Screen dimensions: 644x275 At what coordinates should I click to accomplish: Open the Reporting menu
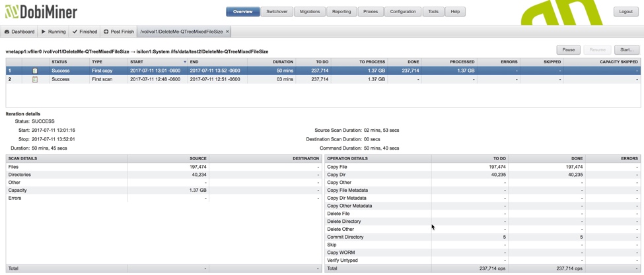coord(341,11)
